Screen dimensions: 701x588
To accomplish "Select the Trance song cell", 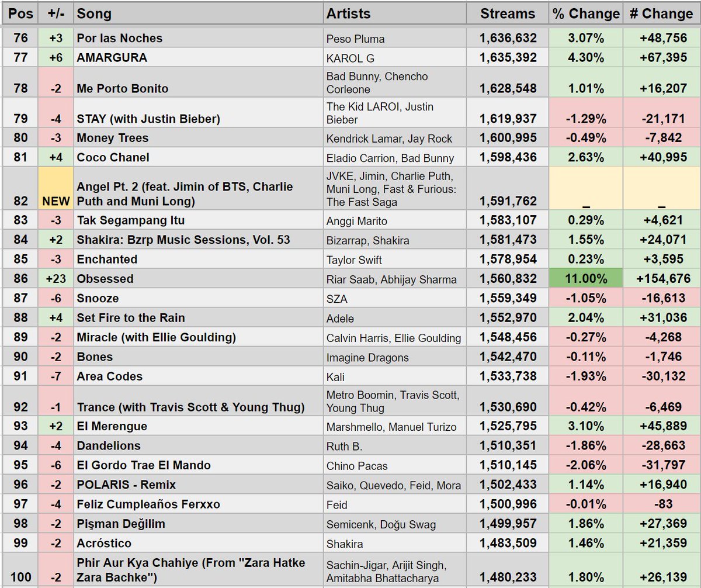I will 199,401.
